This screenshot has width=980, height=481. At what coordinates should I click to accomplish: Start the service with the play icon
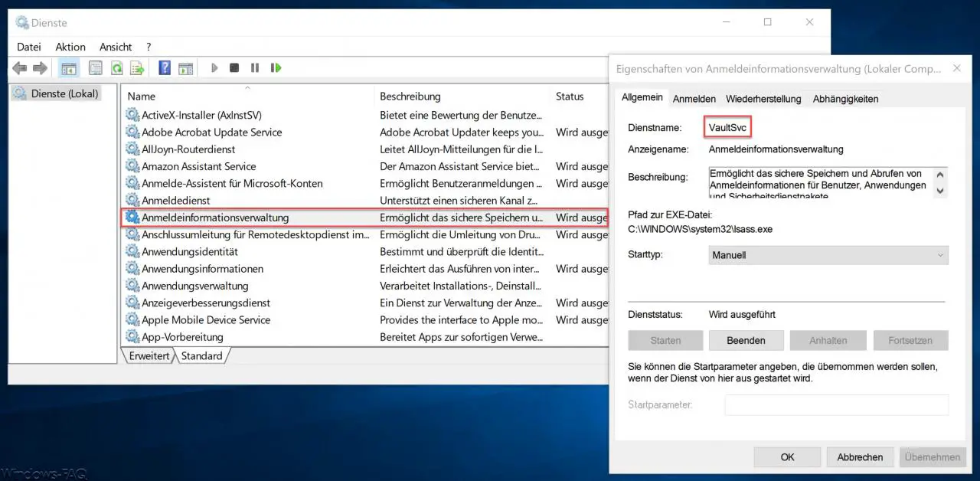(214, 68)
